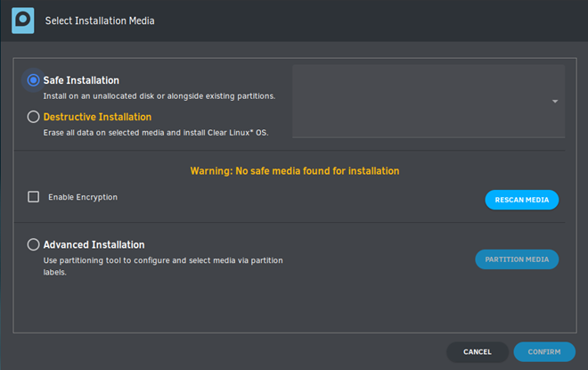Cancel the media selection dialog
The height and width of the screenshot is (370, 588).
point(477,352)
